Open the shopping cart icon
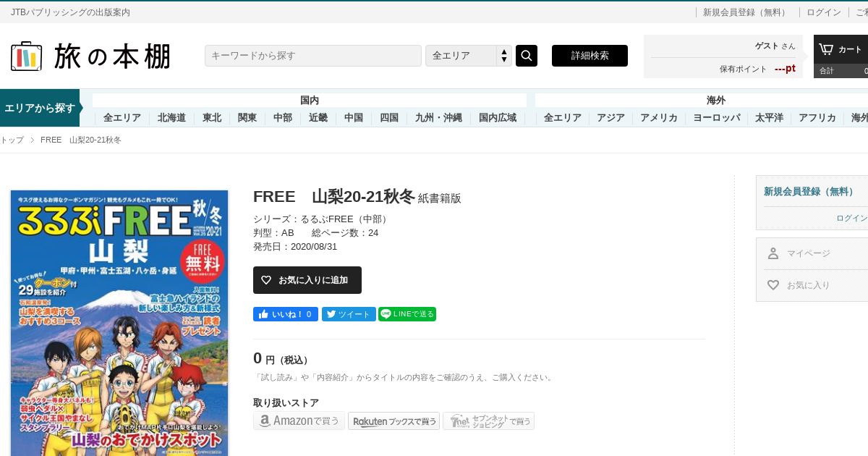Viewport: 868px width, 456px height. pos(825,49)
